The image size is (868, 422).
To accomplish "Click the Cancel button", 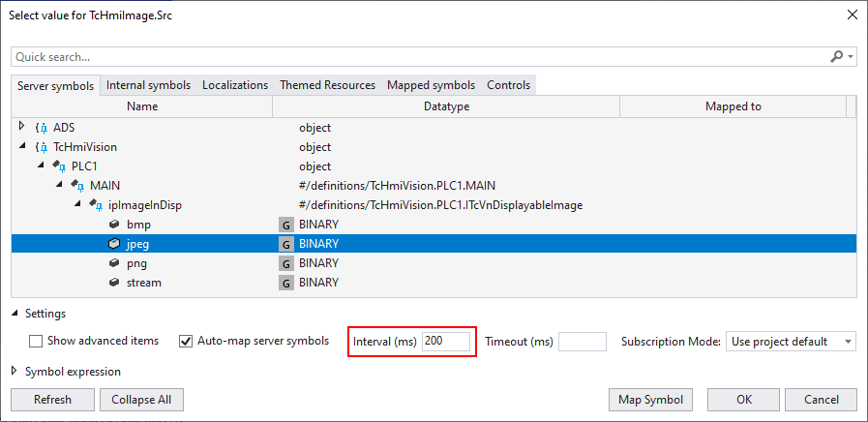I will [822, 400].
